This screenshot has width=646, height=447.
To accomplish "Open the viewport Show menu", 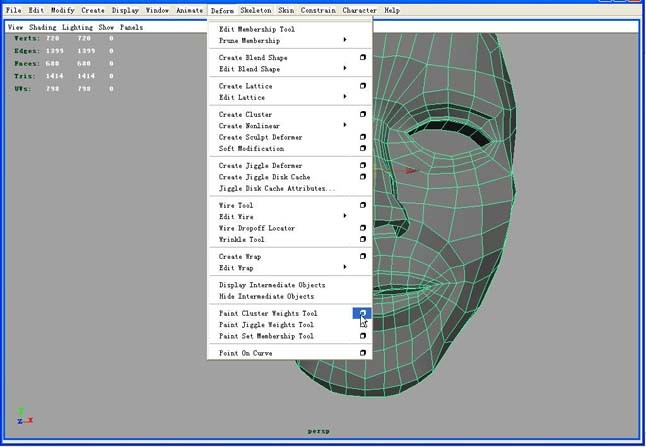I will click(106, 27).
